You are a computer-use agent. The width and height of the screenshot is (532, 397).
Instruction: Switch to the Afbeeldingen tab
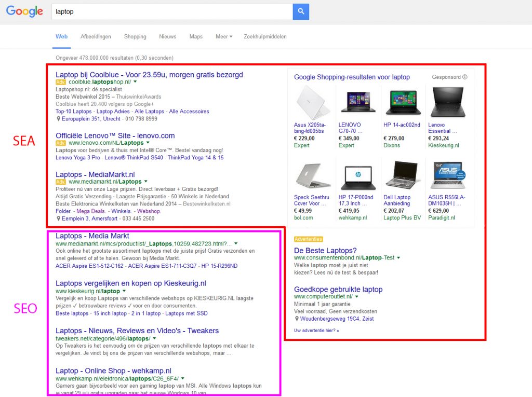point(96,37)
